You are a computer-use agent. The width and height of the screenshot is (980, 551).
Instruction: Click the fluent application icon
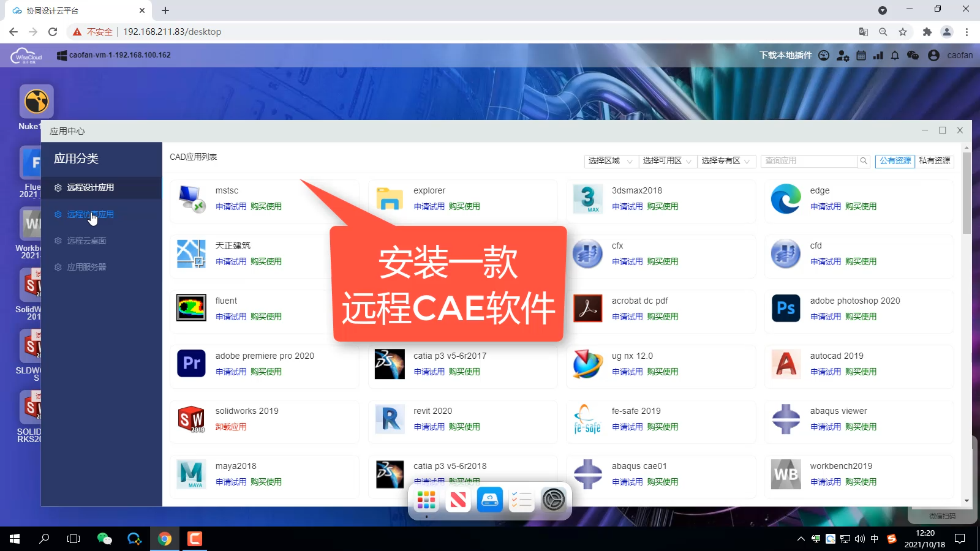192,308
